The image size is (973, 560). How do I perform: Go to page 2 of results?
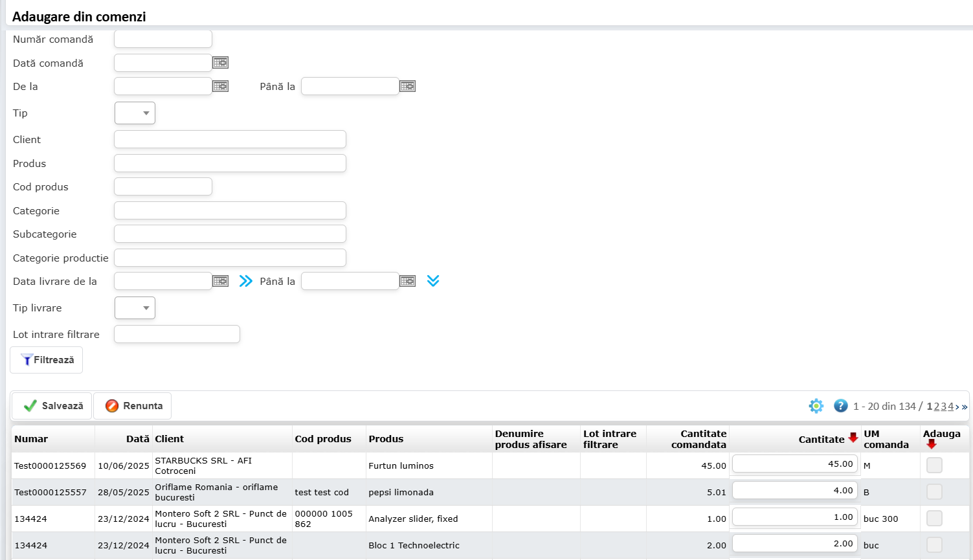pos(937,407)
